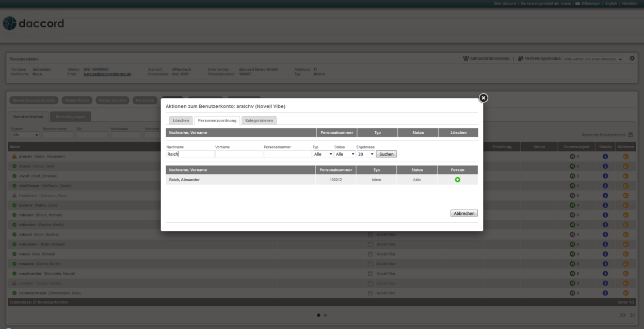Expand the Status dropdown in the dialog
This screenshot has width=644, height=329.
(345, 154)
